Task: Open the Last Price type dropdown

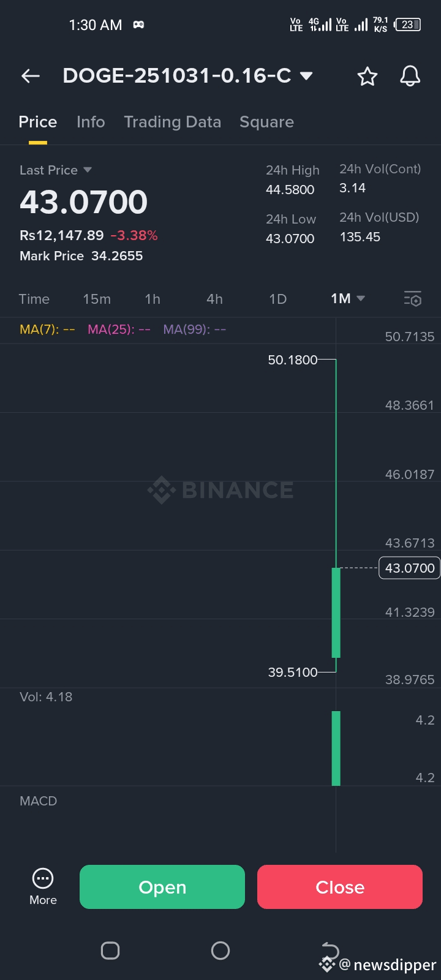Action: [x=87, y=170]
